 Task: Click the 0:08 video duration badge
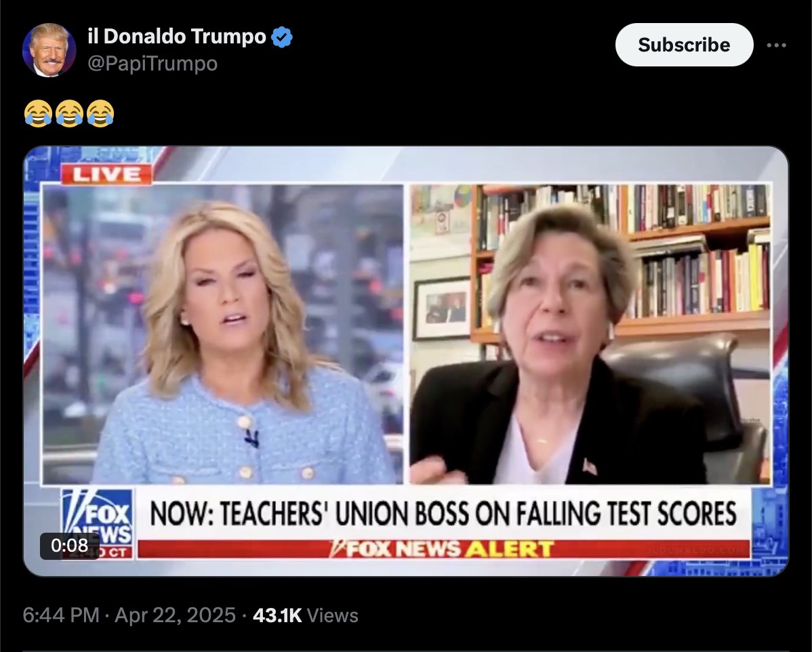click(69, 546)
